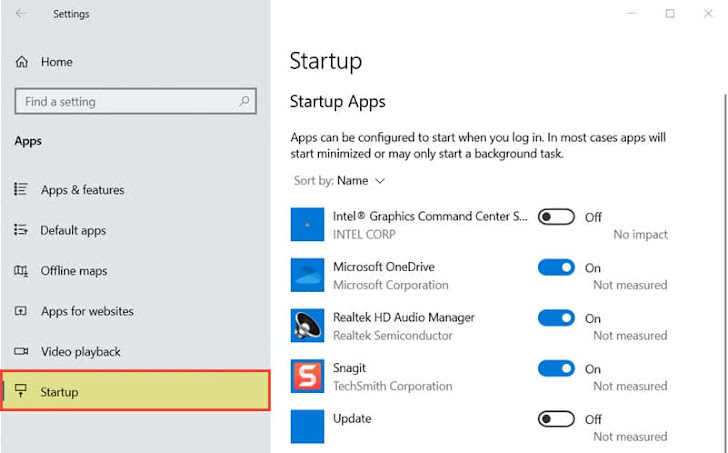
Task: Click the Find a setting search box
Action: point(135,101)
